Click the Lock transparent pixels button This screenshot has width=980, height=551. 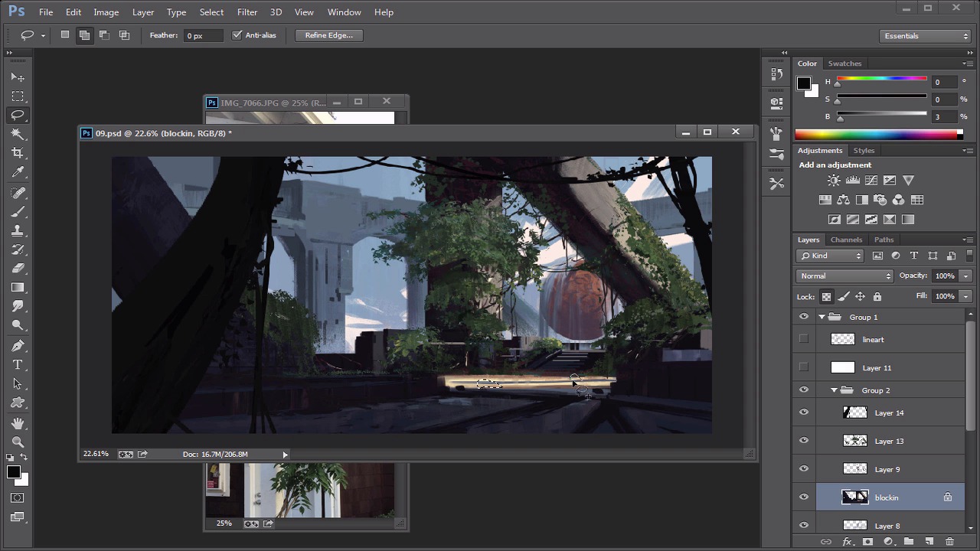click(826, 297)
